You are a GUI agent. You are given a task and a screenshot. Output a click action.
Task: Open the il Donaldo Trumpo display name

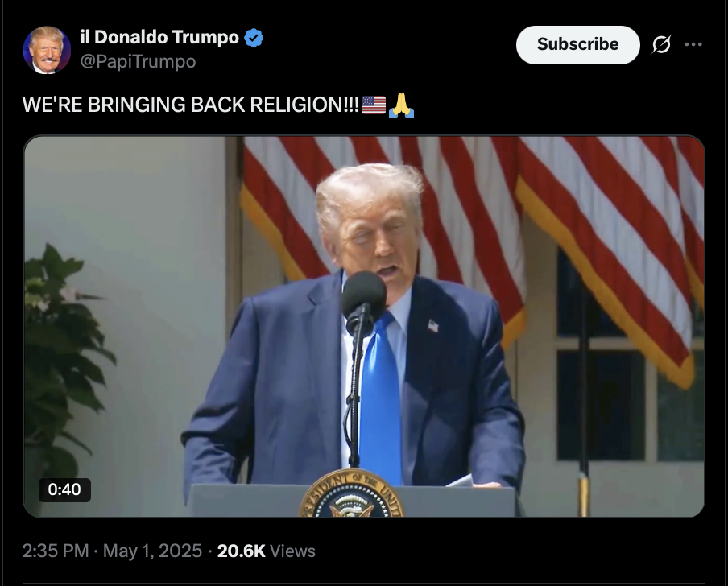click(159, 37)
